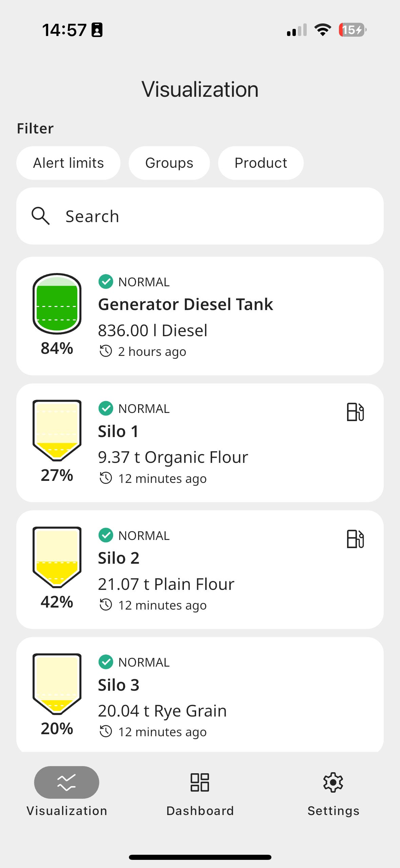Viewport: 400px width, 868px height.
Task: Tap the Silo 3 fill level icon
Action: coord(57,684)
